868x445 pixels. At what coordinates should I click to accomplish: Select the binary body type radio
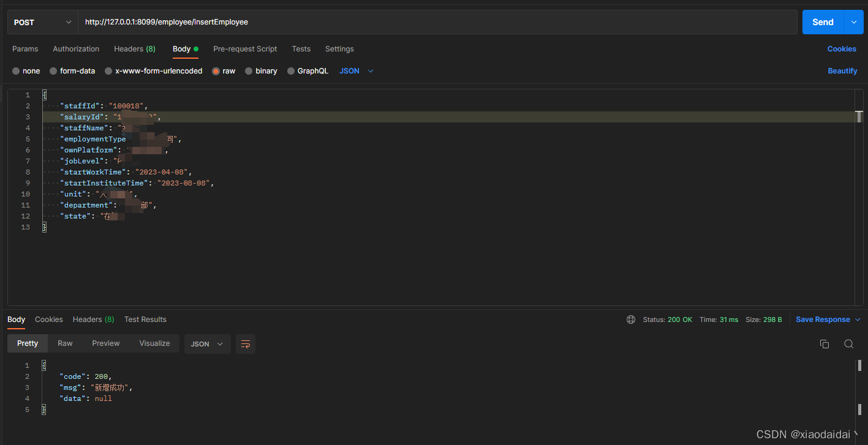click(x=249, y=71)
